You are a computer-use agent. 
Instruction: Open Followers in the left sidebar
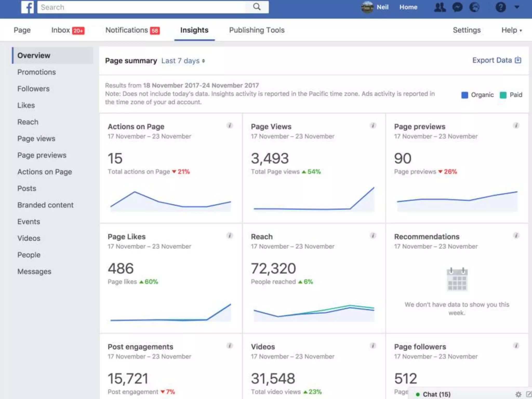(33, 89)
